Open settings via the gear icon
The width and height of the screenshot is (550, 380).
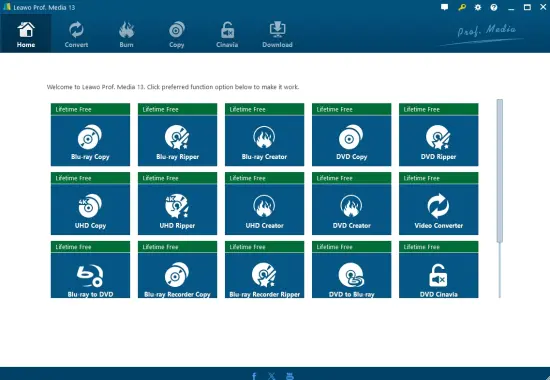coord(478,7)
